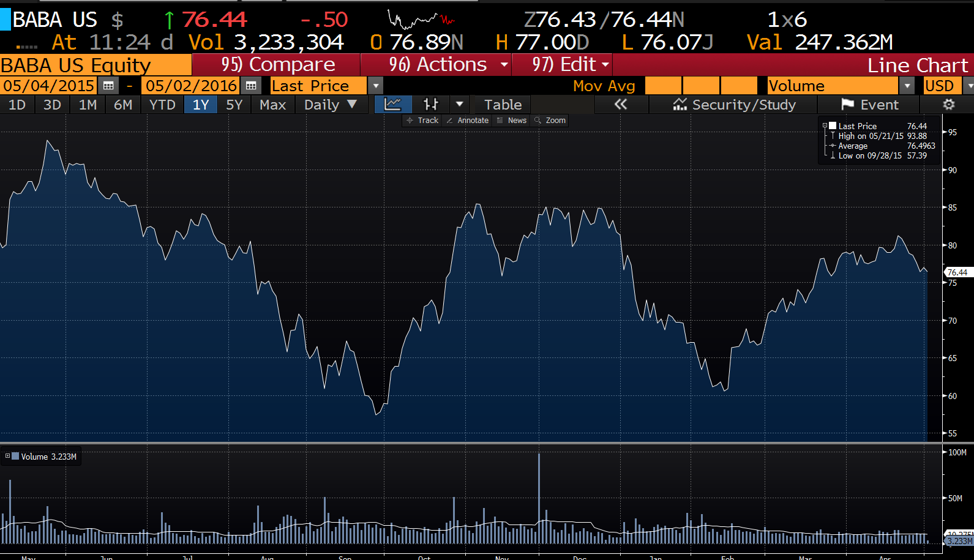Switch to the 5Y range tab
Screen dimensions: 974x560
point(234,105)
